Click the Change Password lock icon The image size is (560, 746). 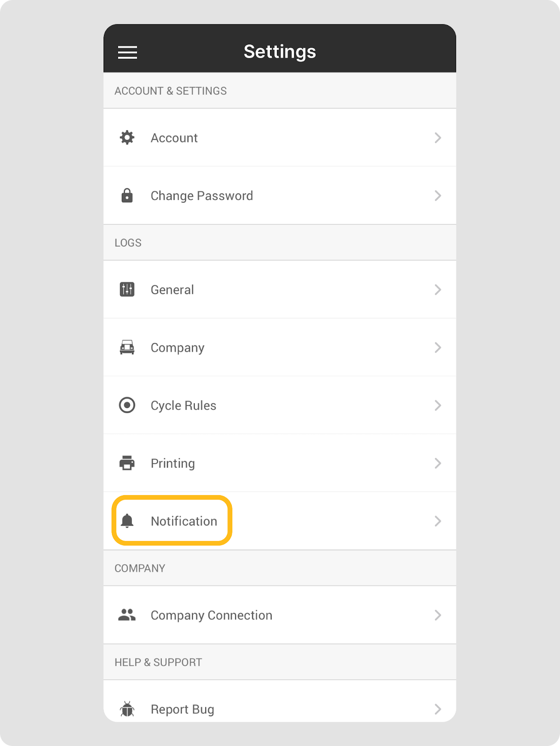(x=127, y=195)
